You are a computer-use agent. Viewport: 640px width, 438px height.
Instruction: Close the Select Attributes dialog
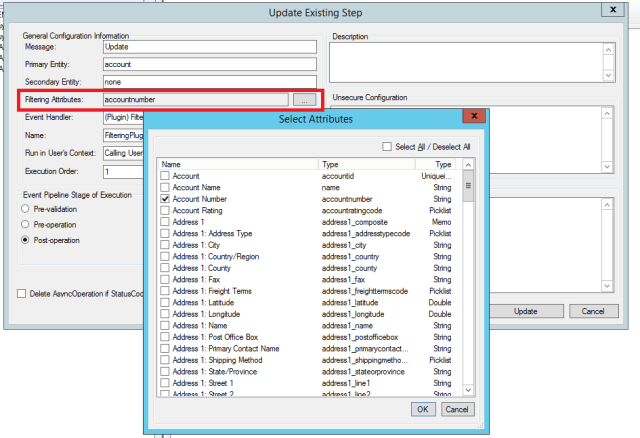(474, 116)
